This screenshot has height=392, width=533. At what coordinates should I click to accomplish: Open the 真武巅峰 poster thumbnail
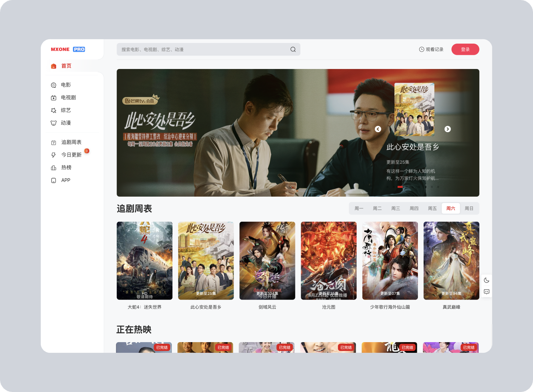coord(451,261)
